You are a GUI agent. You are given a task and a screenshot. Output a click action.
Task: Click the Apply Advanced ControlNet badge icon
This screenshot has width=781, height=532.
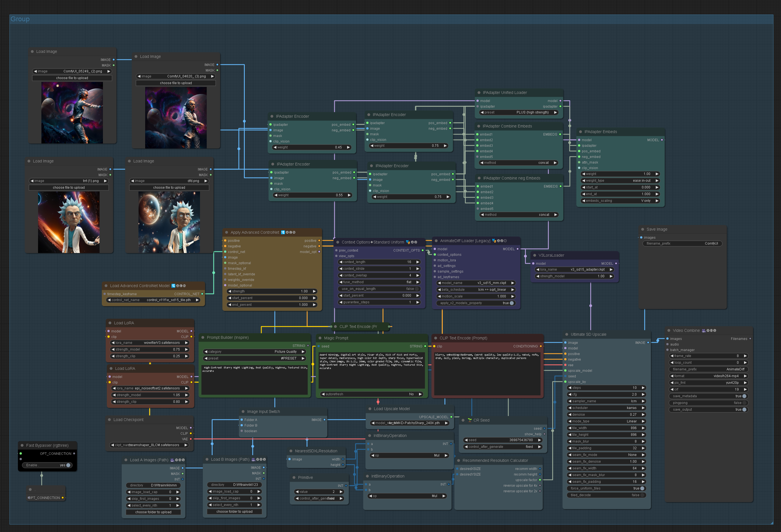coord(283,232)
